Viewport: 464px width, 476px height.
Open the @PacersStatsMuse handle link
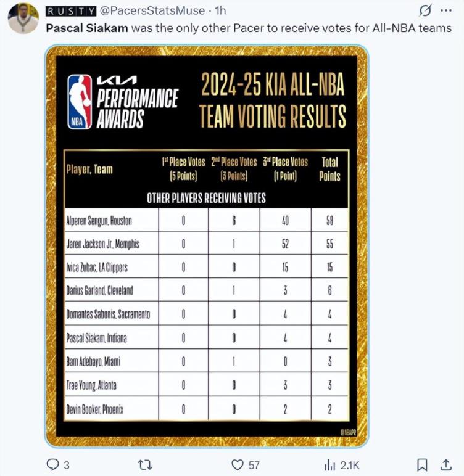(x=152, y=10)
